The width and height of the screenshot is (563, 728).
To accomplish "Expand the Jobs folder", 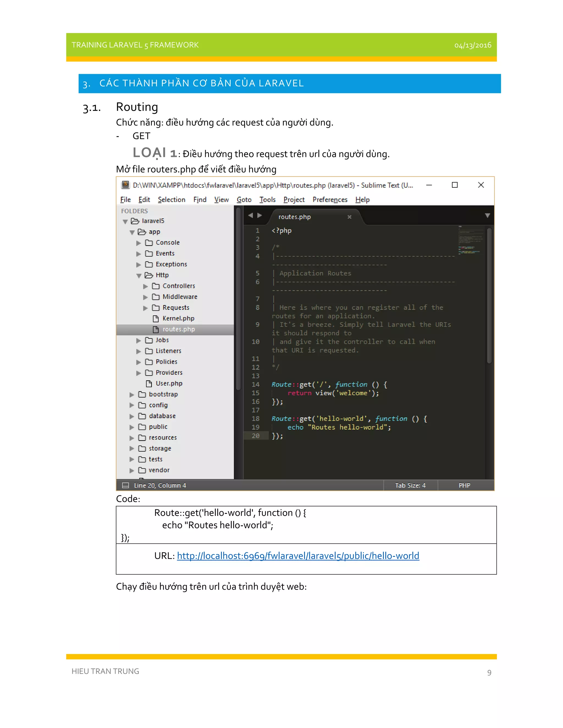I will (139, 341).
